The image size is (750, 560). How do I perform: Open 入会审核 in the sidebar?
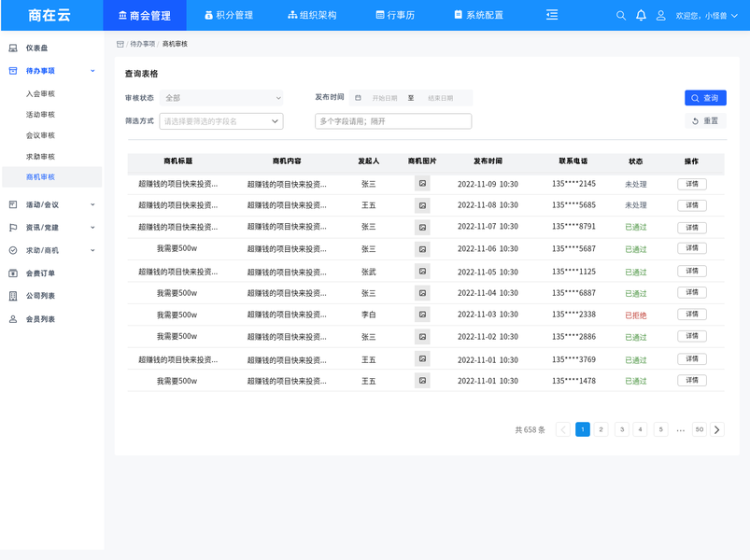tap(41, 93)
